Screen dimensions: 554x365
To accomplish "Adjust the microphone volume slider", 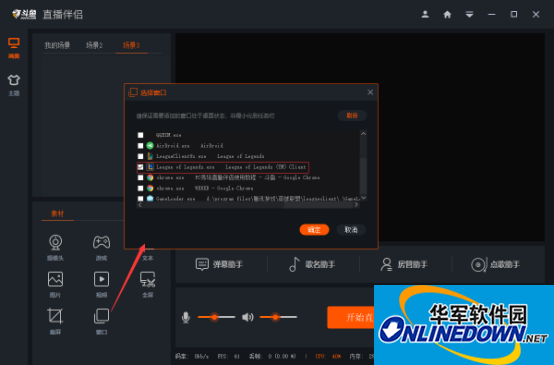I will (x=216, y=317).
